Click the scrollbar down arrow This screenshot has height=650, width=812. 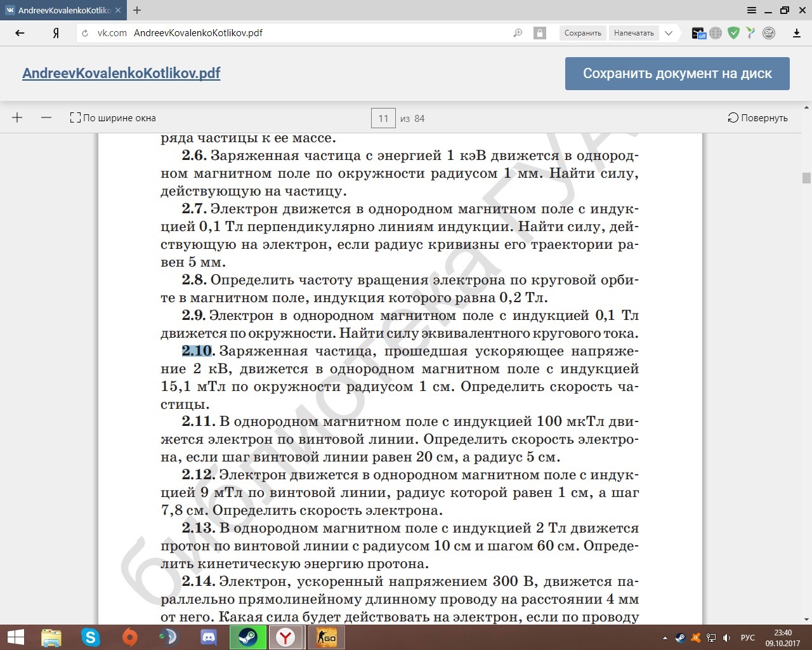806,619
